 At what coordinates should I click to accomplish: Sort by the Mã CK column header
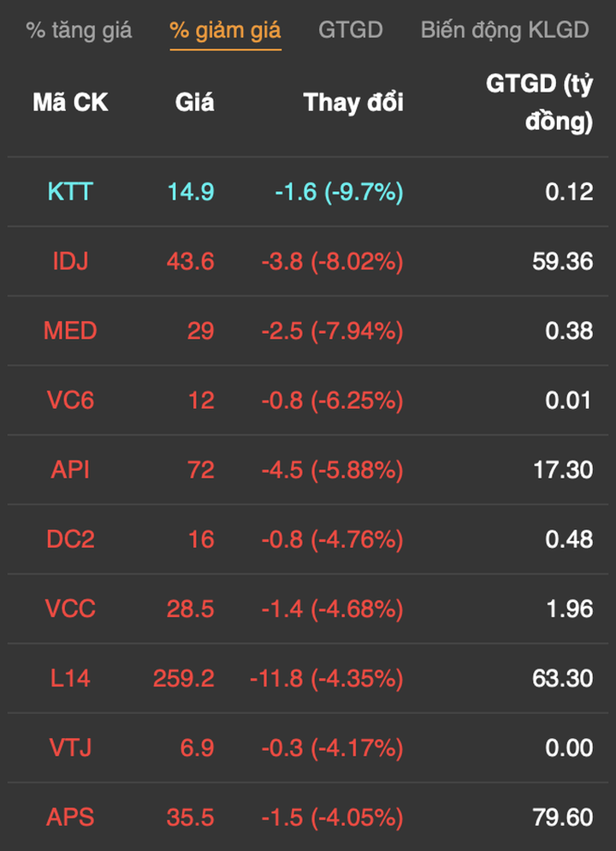(70, 103)
